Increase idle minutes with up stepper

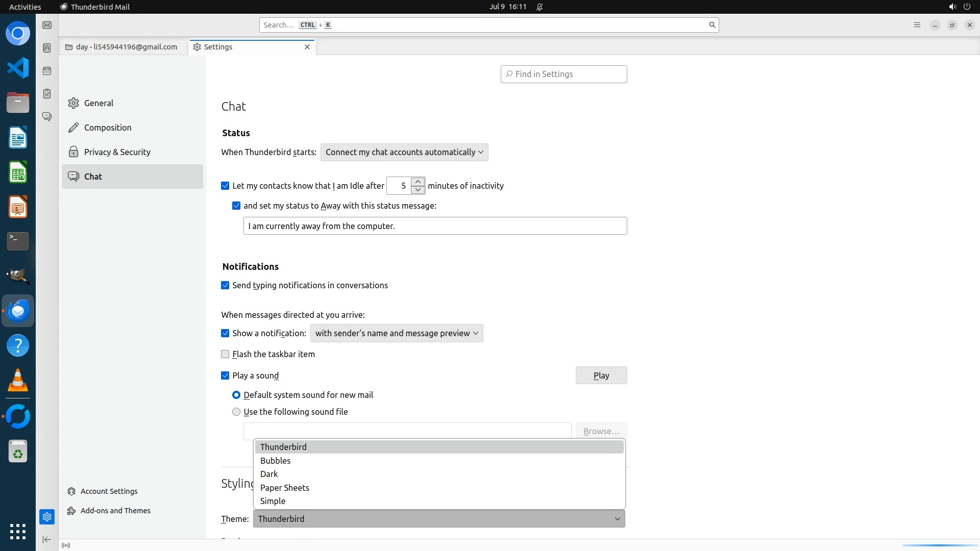coord(418,182)
